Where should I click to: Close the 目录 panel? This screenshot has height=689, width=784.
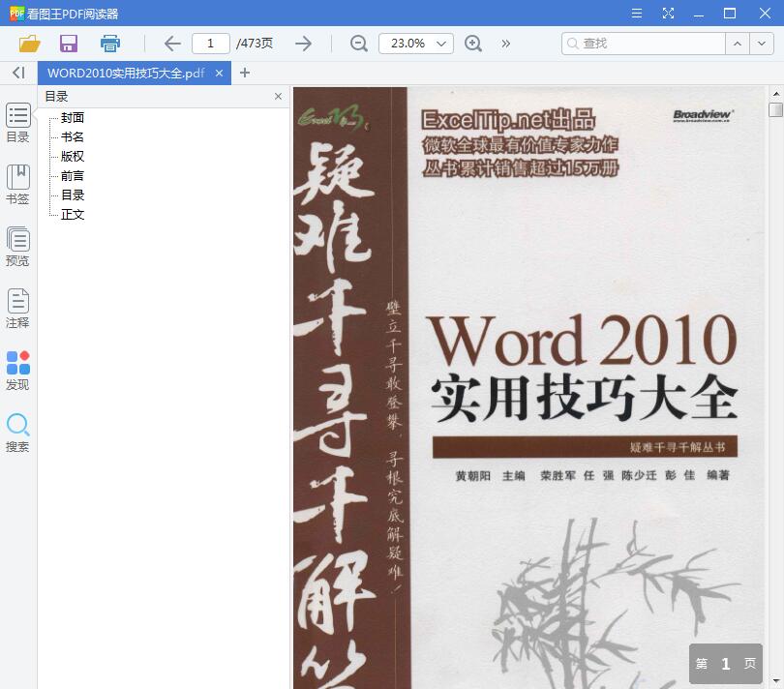[x=278, y=97]
